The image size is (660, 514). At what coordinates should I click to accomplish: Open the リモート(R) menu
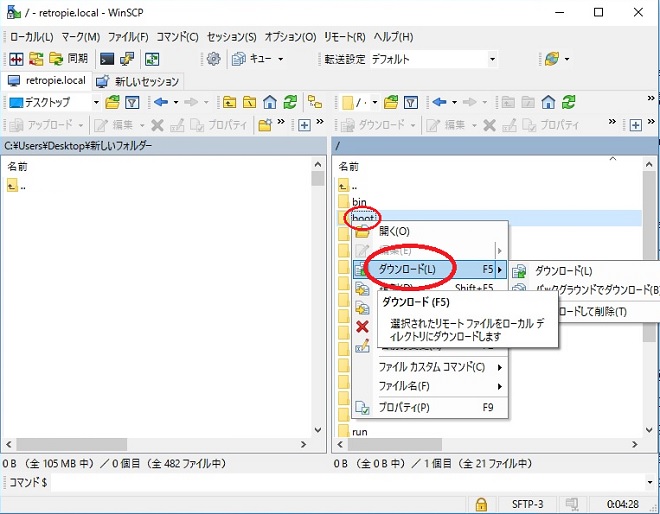pyautogui.click(x=344, y=37)
